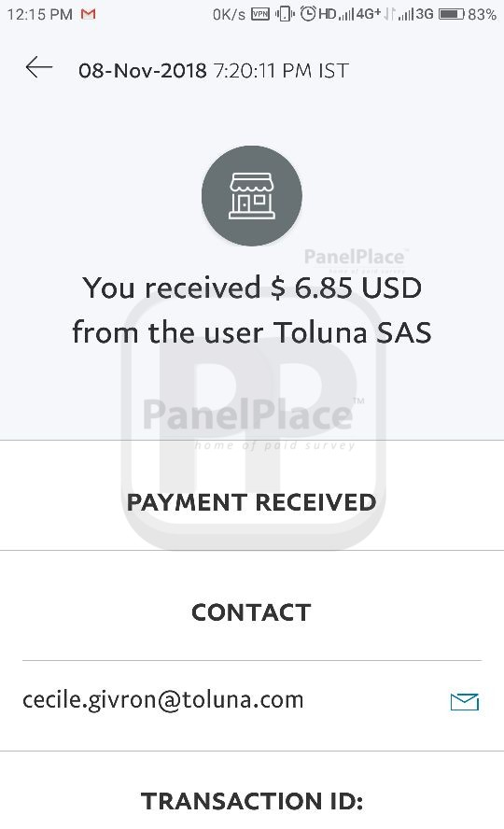Tap the merchant storefront icon
The height and width of the screenshot is (829, 504).
(x=252, y=196)
